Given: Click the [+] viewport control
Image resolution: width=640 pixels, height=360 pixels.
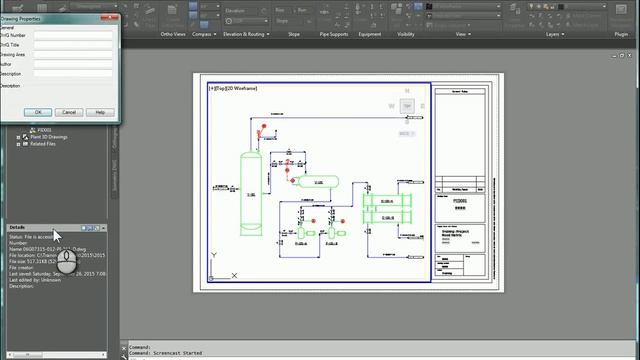Looking at the screenshot, I should pos(211,88).
